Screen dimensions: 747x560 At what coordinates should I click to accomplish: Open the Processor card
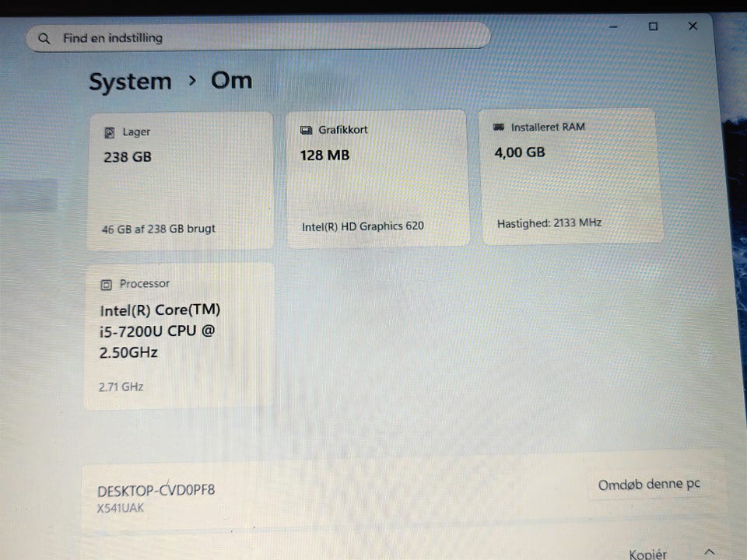[x=179, y=336]
